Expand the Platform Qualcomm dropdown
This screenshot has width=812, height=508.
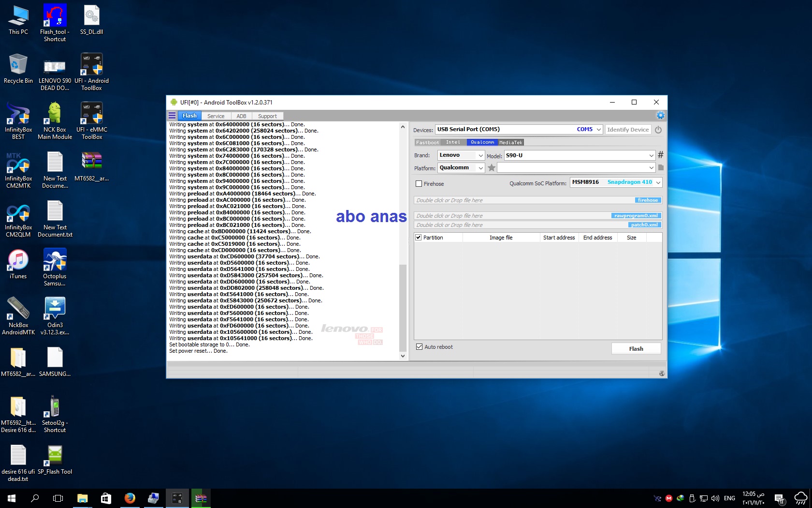pos(480,168)
